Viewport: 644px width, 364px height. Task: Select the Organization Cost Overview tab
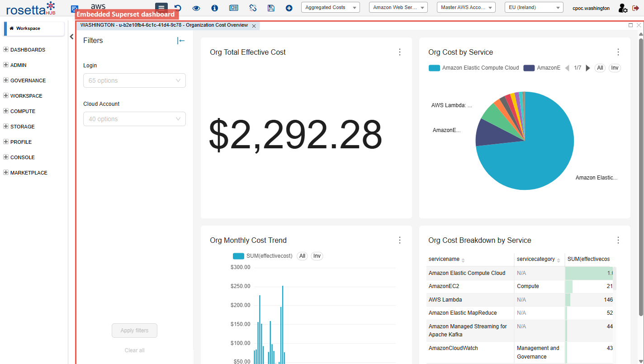pos(164,25)
